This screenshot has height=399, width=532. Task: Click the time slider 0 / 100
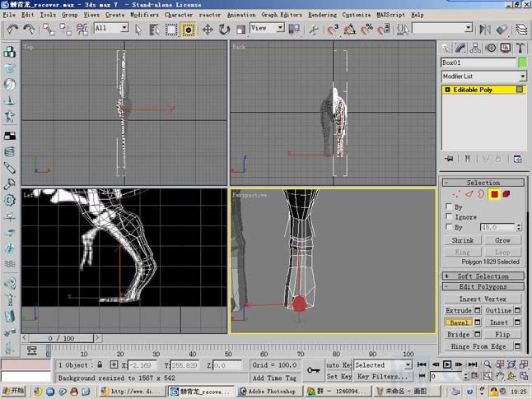point(61,338)
